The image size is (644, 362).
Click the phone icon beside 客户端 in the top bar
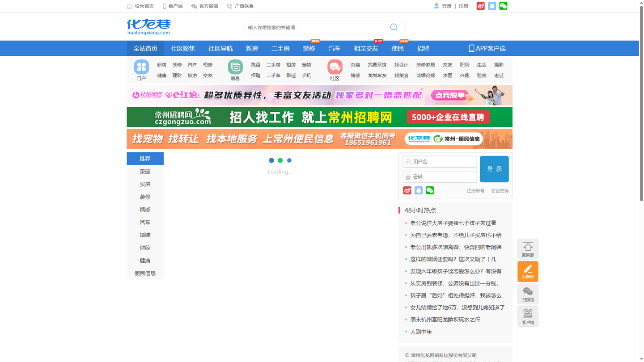165,6
